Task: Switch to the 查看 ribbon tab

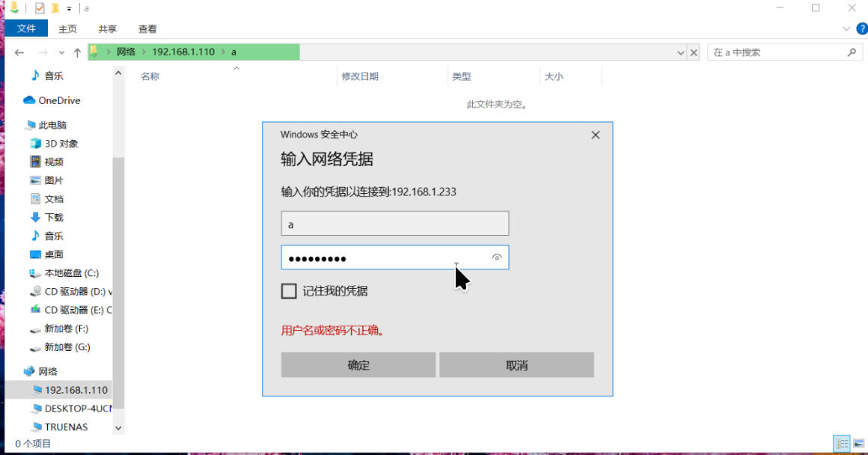Action: pyautogui.click(x=147, y=28)
